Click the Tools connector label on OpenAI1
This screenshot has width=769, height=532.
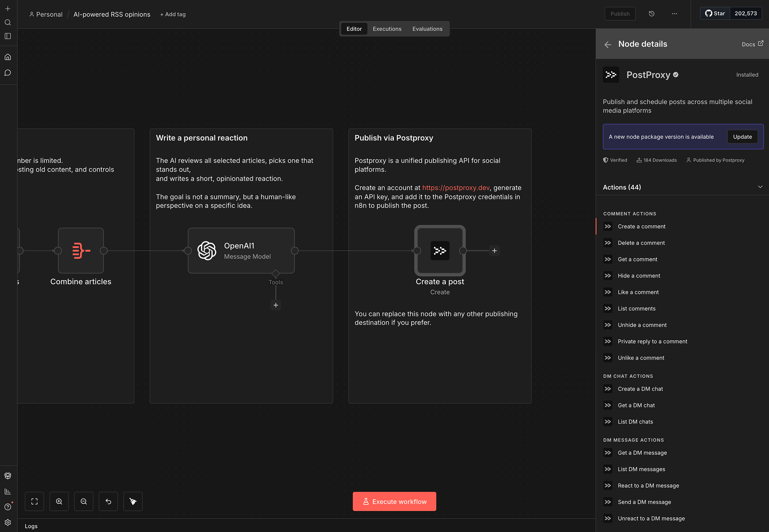(276, 282)
